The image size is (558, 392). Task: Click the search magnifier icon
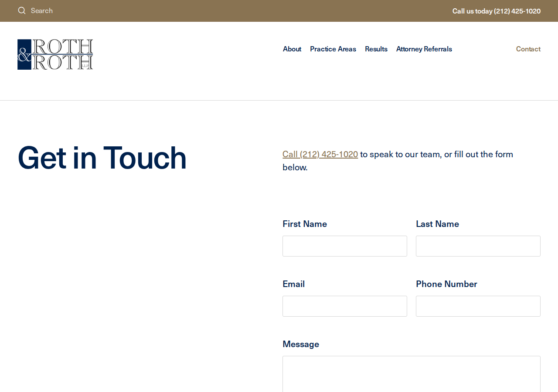tap(22, 10)
